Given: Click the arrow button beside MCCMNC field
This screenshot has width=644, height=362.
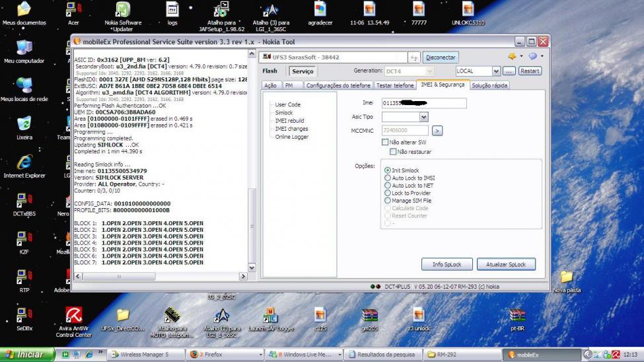Looking at the screenshot, I should (x=437, y=131).
